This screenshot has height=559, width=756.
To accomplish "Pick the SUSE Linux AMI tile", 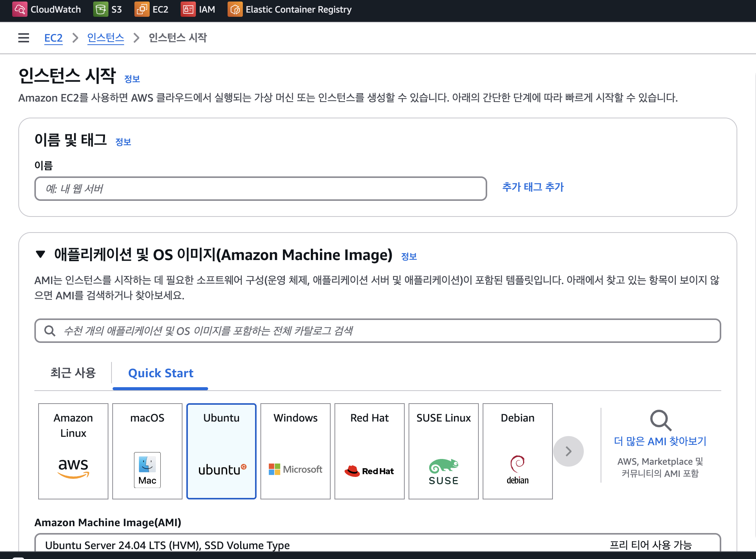I will point(444,451).
